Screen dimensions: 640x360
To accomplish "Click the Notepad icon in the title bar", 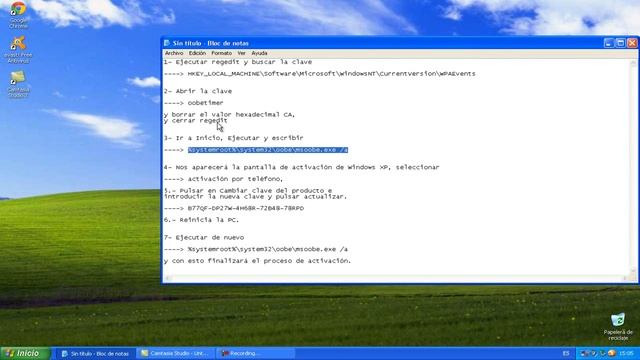I will click(x=167, y=43).
